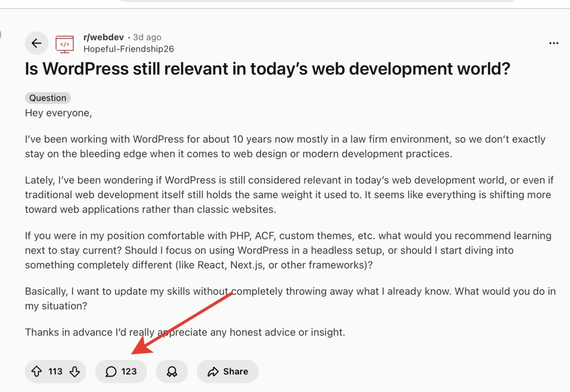Upvote the WordPress post
Screen dimensions: 570x392
(x=37, y=372)
